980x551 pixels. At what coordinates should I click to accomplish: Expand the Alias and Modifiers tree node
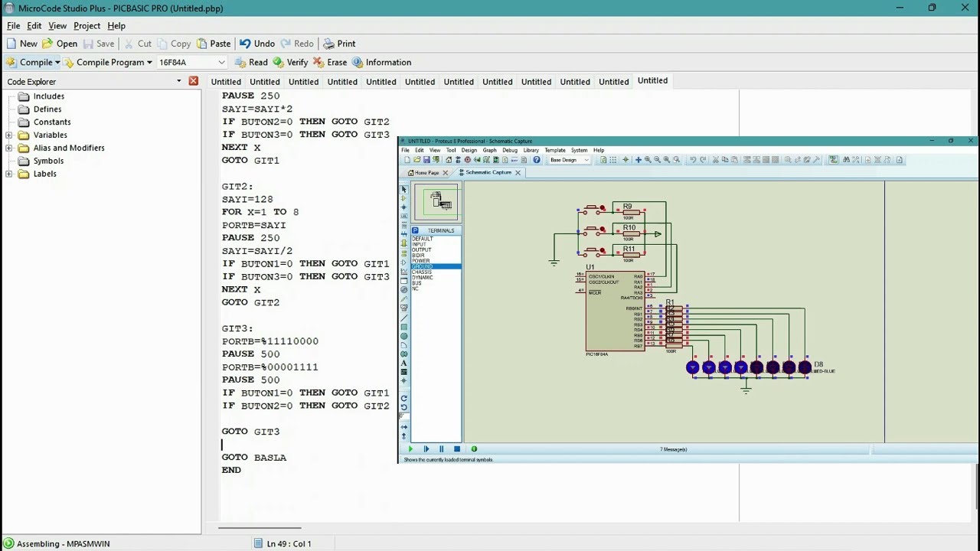(9, 148)
